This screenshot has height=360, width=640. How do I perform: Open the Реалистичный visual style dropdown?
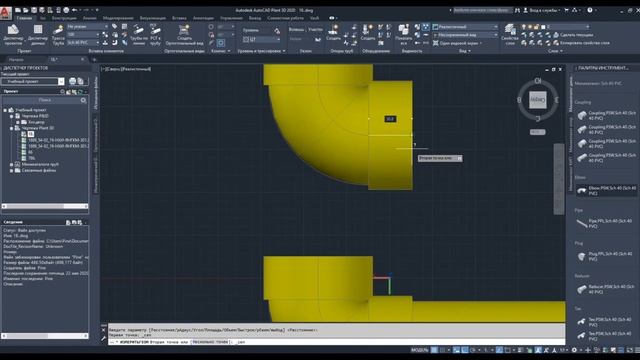465,27
